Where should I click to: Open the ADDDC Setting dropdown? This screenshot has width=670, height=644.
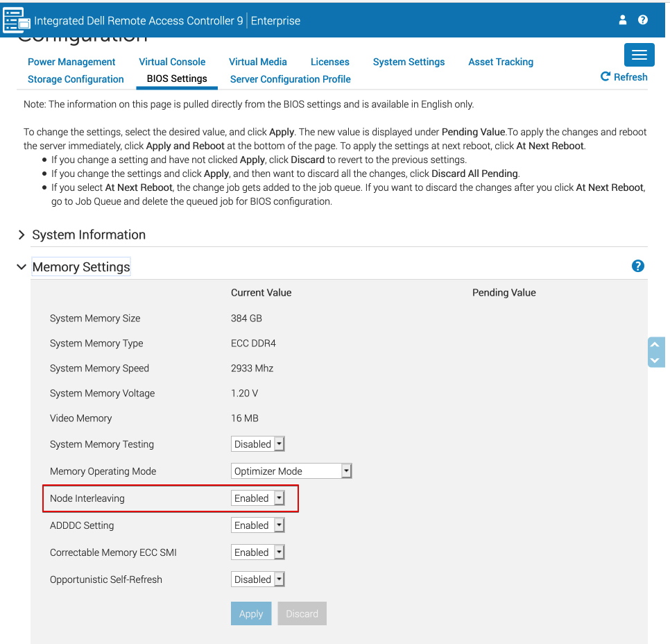[257, 525]
